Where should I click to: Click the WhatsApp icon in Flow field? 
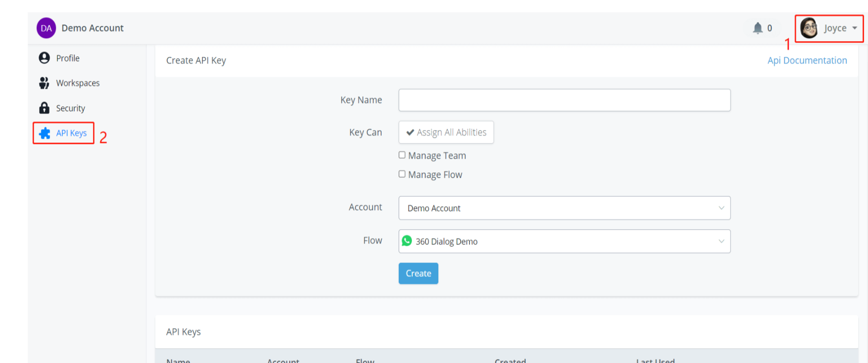407,241
